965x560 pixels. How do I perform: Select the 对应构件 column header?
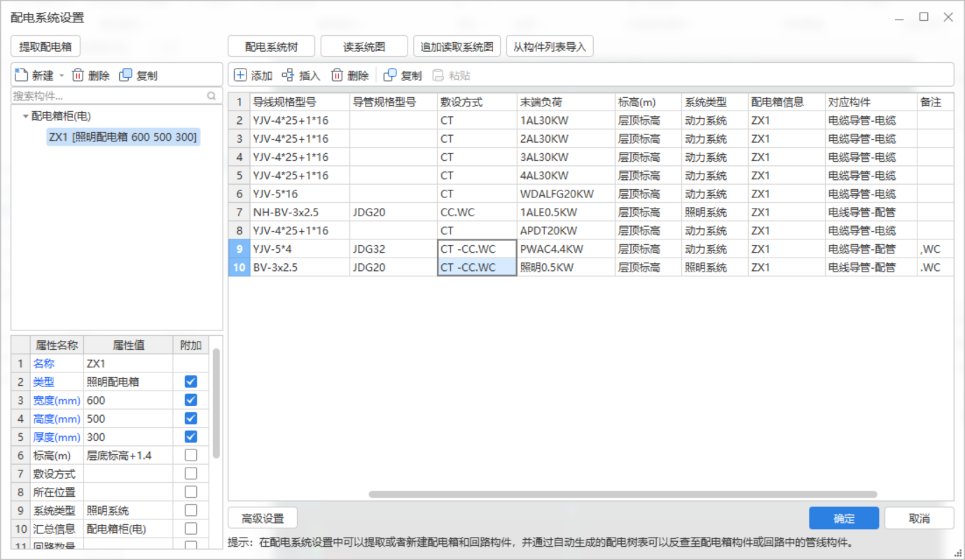pos(870,102)
